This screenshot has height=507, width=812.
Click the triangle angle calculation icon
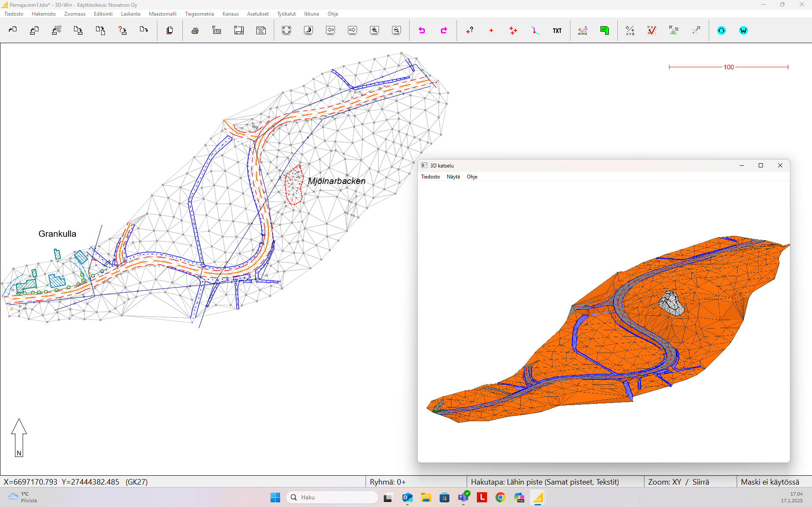583,30
